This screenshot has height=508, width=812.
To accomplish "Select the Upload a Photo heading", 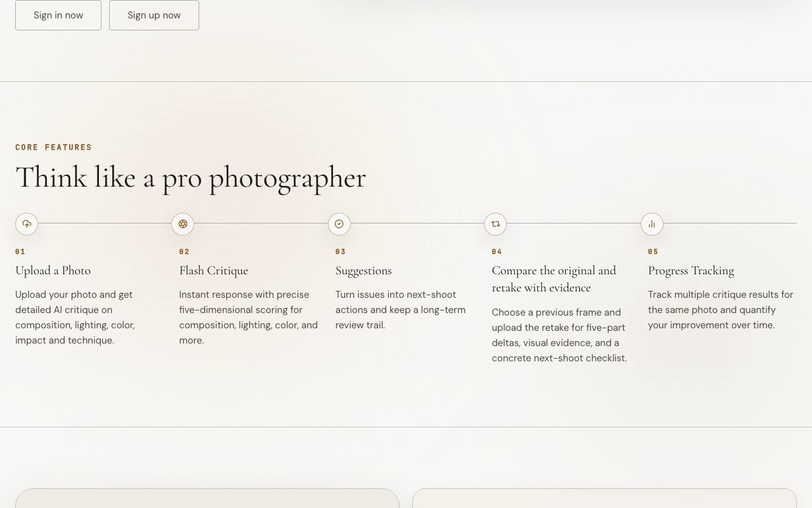I will click(53, 271).
